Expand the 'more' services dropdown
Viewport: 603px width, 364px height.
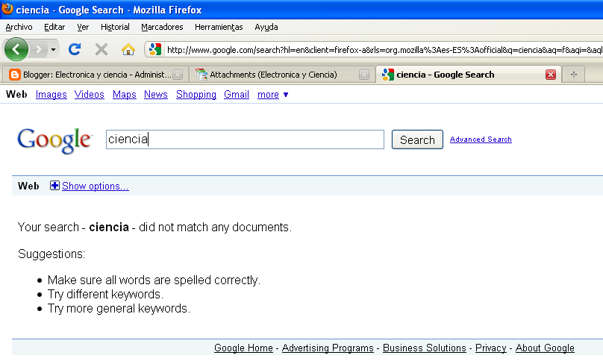pos(272,95)
